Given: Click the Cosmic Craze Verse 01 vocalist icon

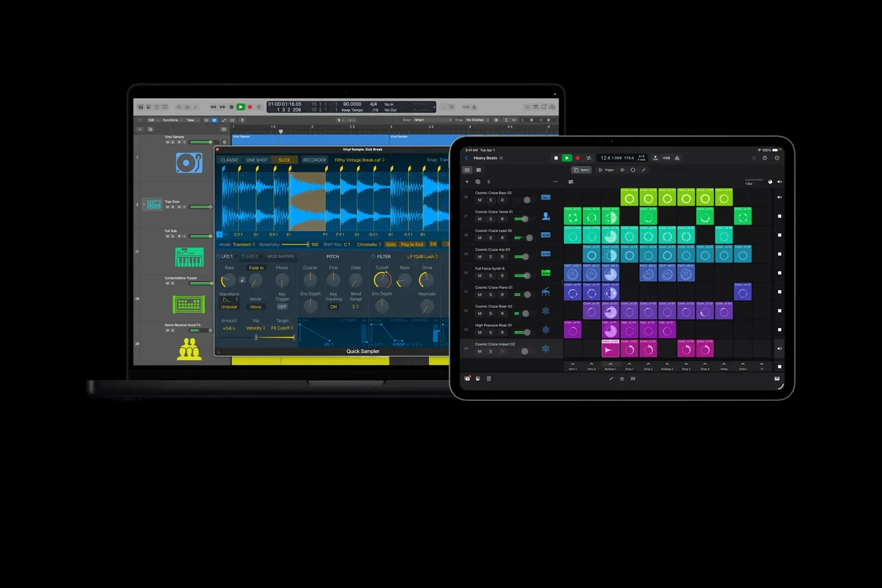Looking at the screenshot, I should [x=546, y=216].
